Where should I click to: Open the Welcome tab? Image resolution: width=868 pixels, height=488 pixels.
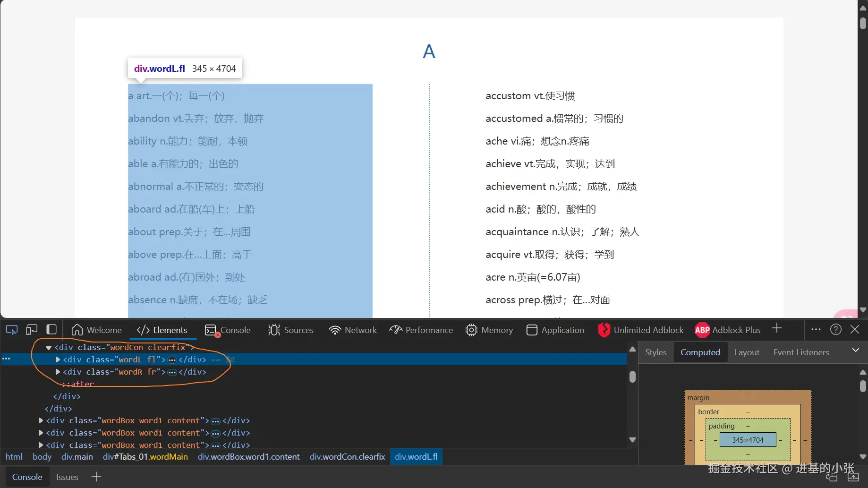(x=96, y=330)
